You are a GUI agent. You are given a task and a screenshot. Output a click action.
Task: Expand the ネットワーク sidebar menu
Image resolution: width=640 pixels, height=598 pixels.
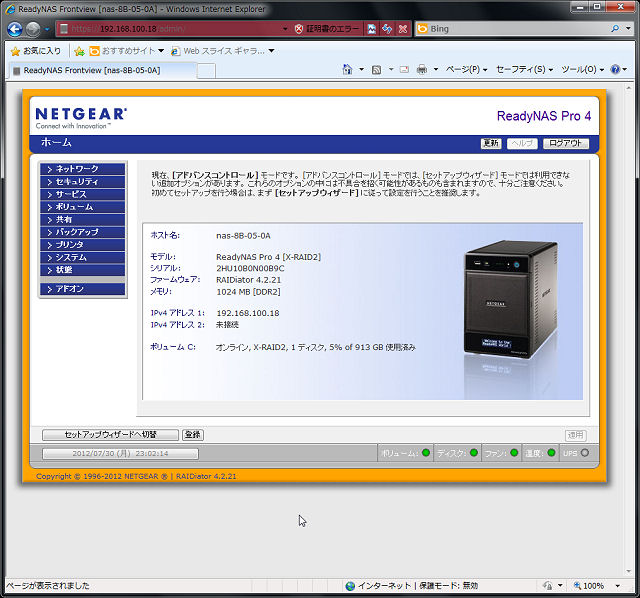click(82, 169)
